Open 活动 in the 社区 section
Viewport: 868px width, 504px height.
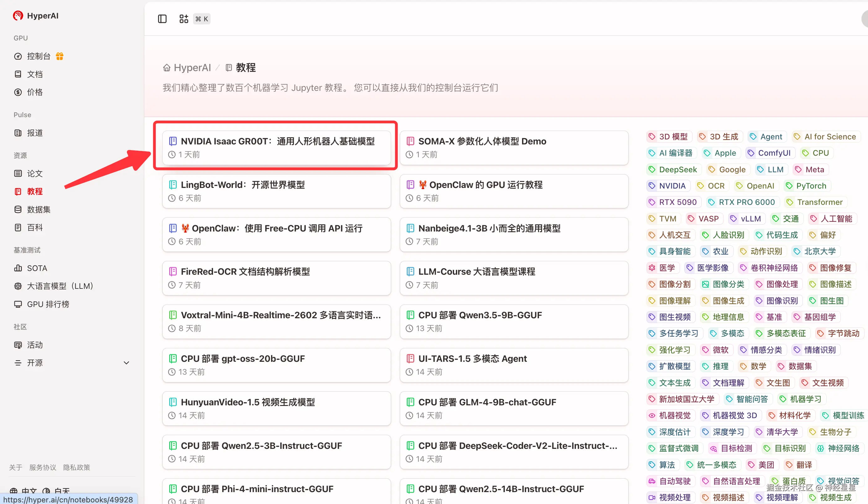[x=34, y=345]
